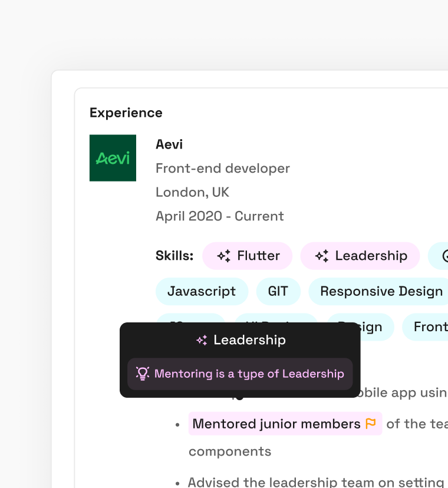This screenshot has width=448, height=488.
Task: Select the Leadership skill chip
Action: (x=360, y=256)
